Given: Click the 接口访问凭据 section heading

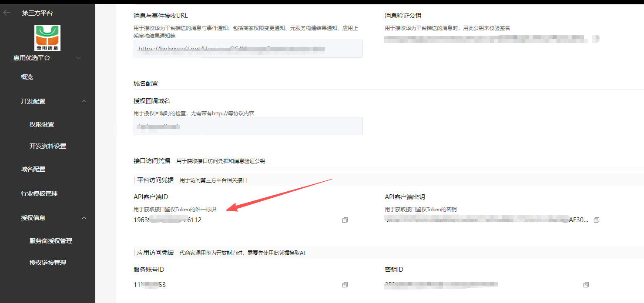Looking at the screenshot, I should [152, 161].
